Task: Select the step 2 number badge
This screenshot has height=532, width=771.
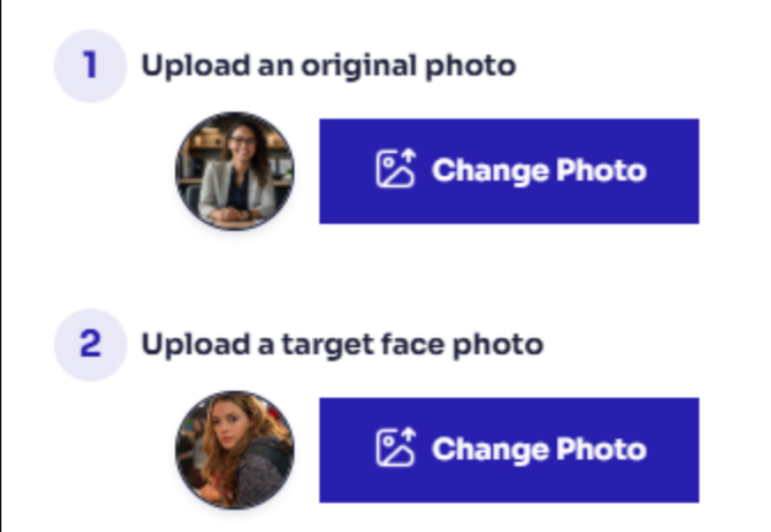Action: pos(91,345)
